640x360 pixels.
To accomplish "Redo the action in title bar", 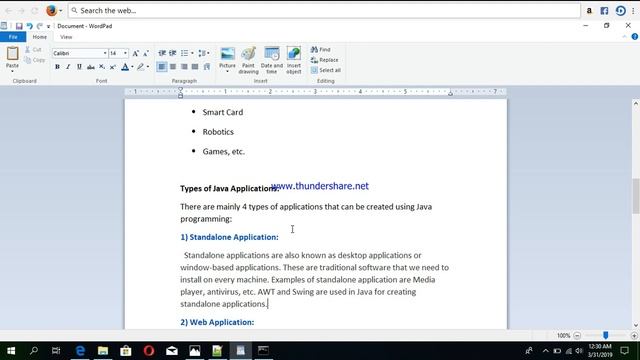I will click(x=40, y=26).
